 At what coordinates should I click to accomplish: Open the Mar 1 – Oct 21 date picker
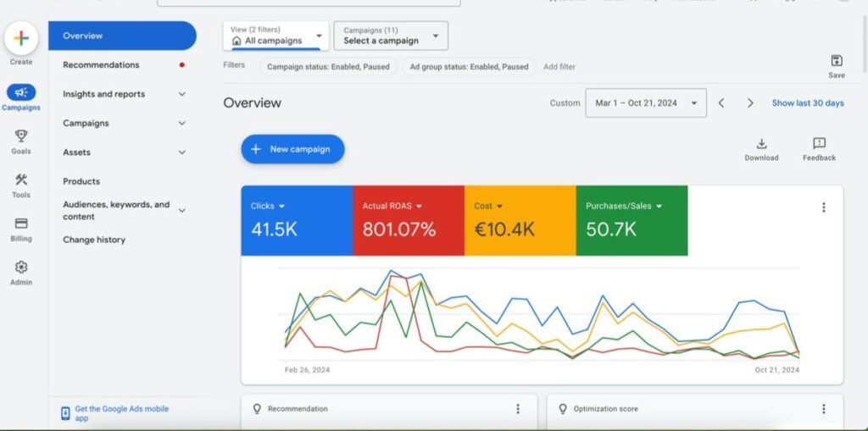click(x=645, y=103)
